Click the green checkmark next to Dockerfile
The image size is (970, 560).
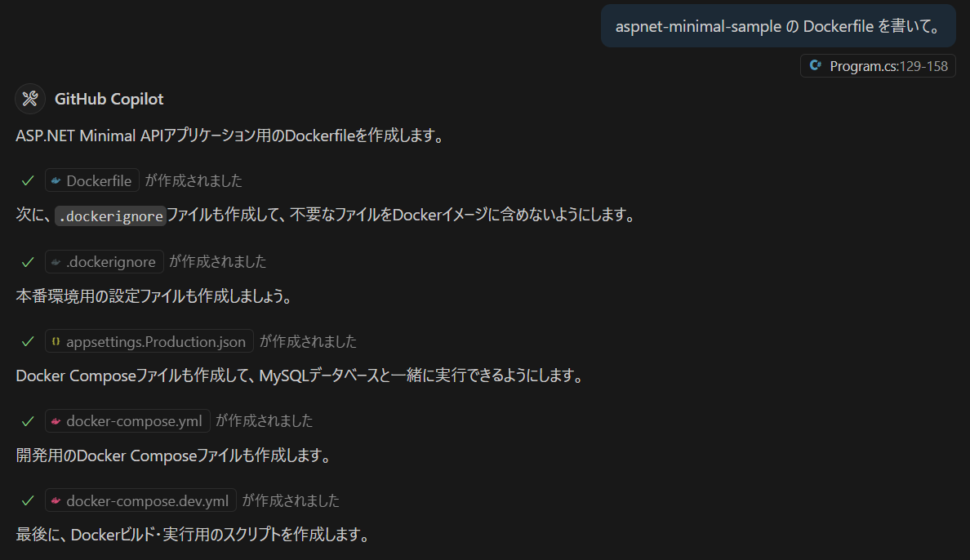[x=28, y=180]
